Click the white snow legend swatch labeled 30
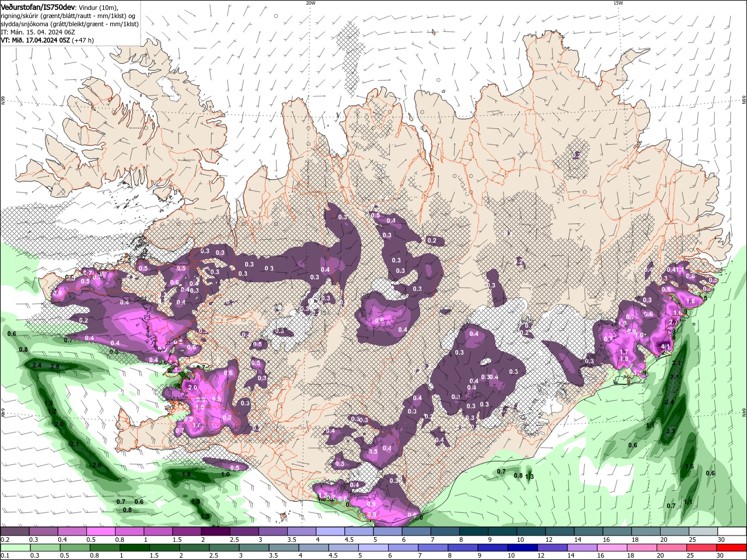 click(x=731, y=531)
